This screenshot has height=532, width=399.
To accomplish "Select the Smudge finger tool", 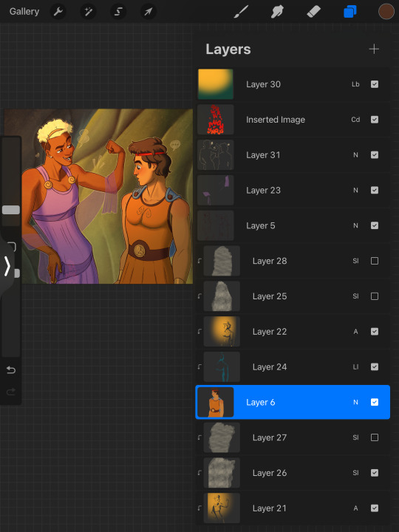I will click(x=277, y=12).
